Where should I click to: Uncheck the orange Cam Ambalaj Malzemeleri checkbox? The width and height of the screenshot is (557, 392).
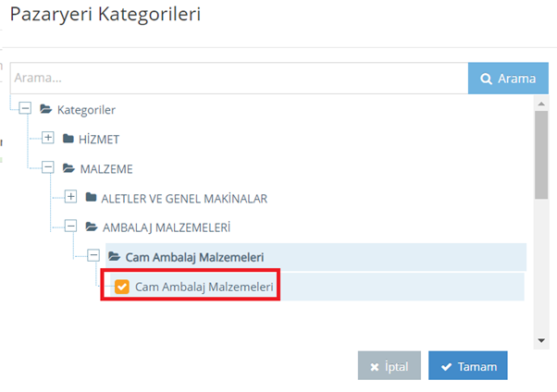pos(122,287)
